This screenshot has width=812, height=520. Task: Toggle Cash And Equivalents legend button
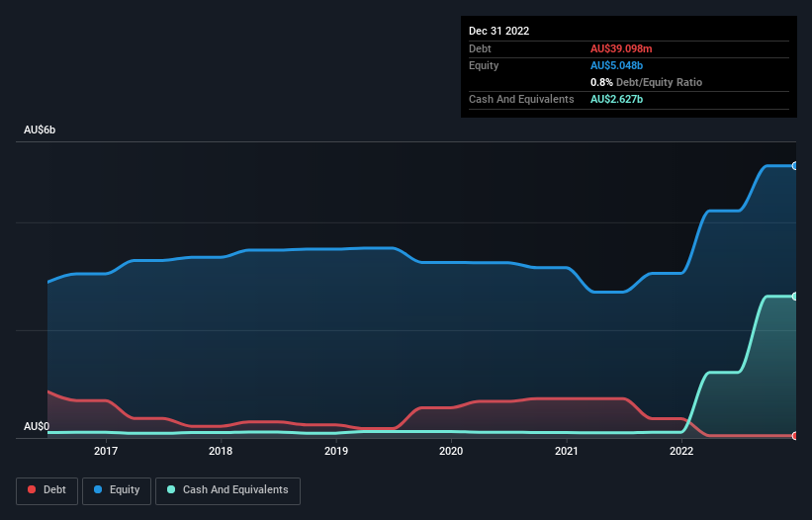tap(227, 490)
